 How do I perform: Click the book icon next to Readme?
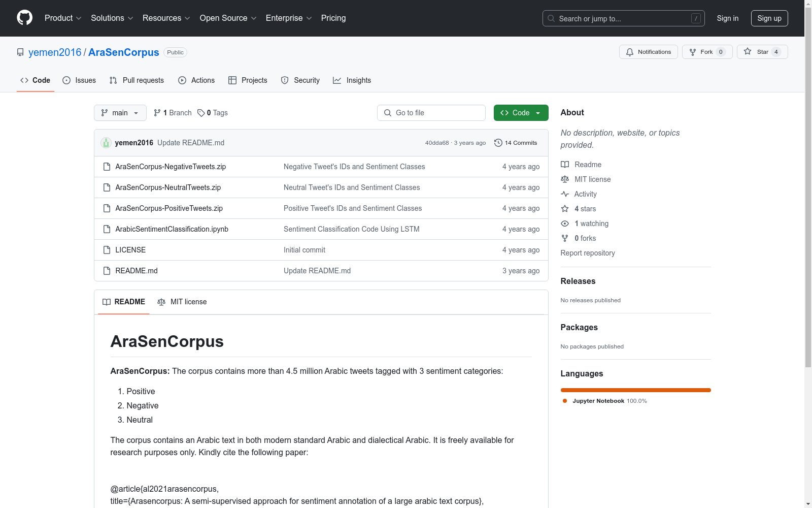[x=565, y=165]
